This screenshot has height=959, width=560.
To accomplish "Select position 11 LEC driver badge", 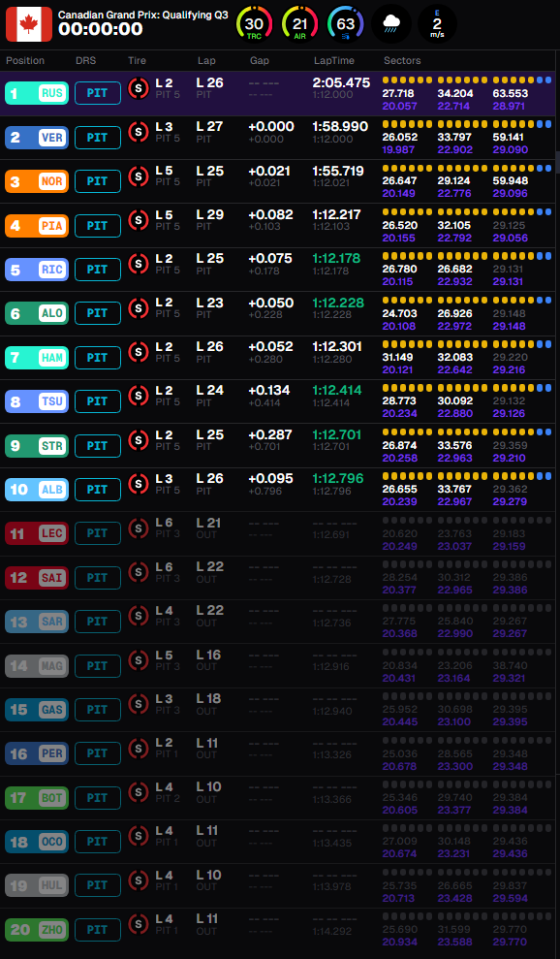I will pyautogui.click(x=37, y=534).
